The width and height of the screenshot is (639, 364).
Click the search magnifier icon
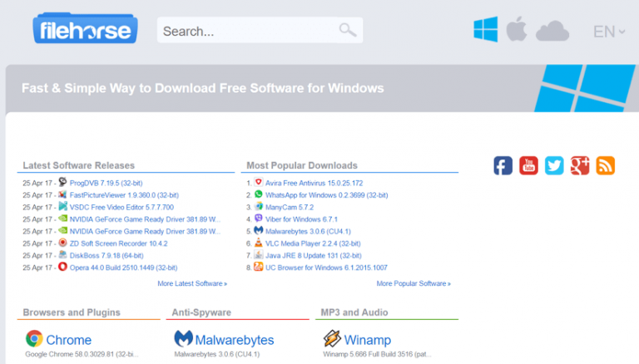point(348,30)
